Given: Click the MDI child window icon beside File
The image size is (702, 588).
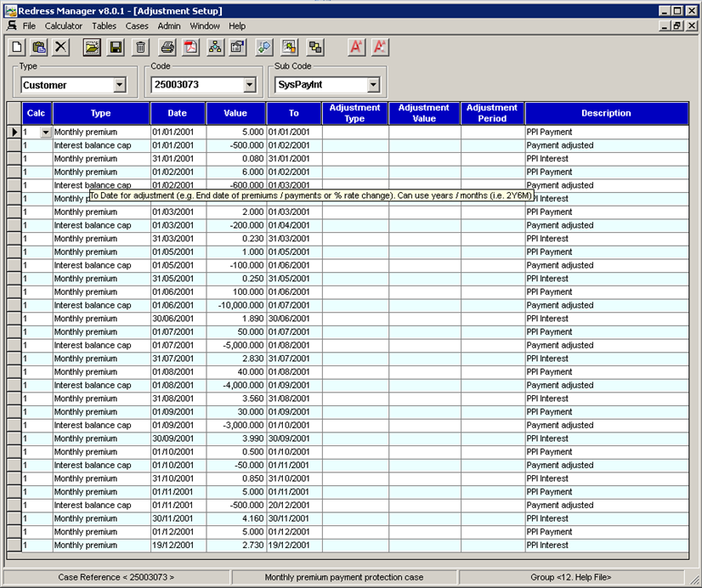Looking at the screenshot, I should 11,25.
